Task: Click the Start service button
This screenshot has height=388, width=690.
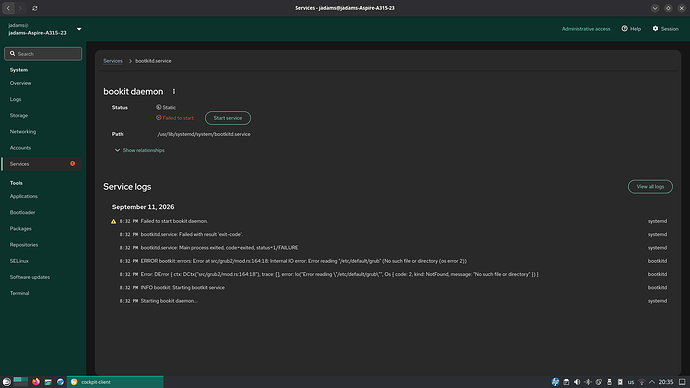Action: pyautogui.click(x=228, y=118)
